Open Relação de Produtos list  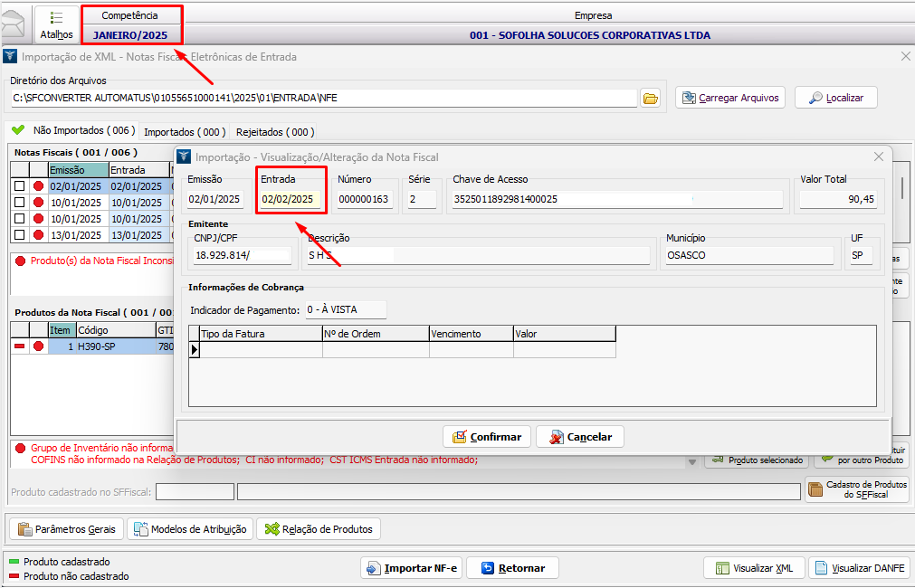[x=318, y=529]
